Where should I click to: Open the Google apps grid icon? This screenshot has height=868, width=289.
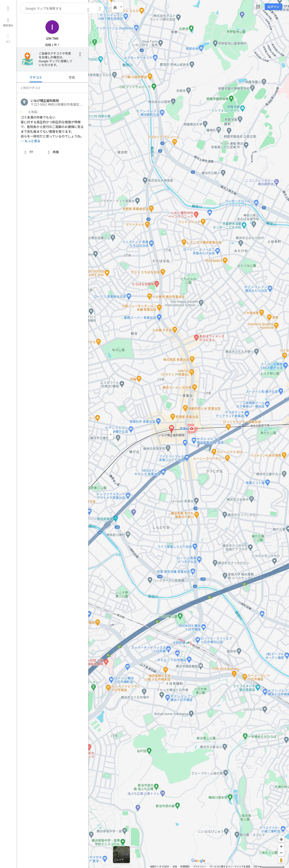[x=258, y=6]
